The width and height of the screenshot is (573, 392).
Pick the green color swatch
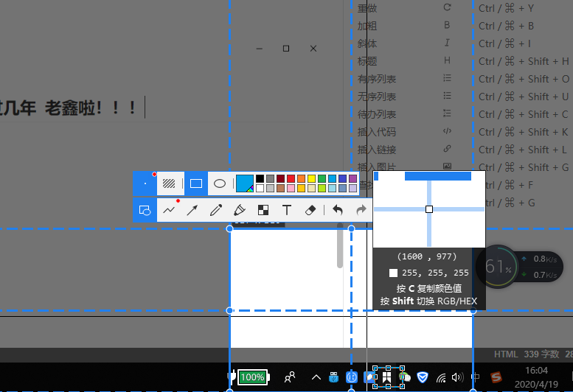(322, 178)
